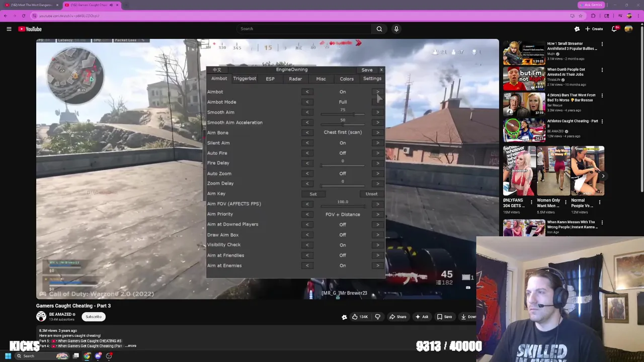
Task: Open the Ask button under the video
Action: point(422,317)
